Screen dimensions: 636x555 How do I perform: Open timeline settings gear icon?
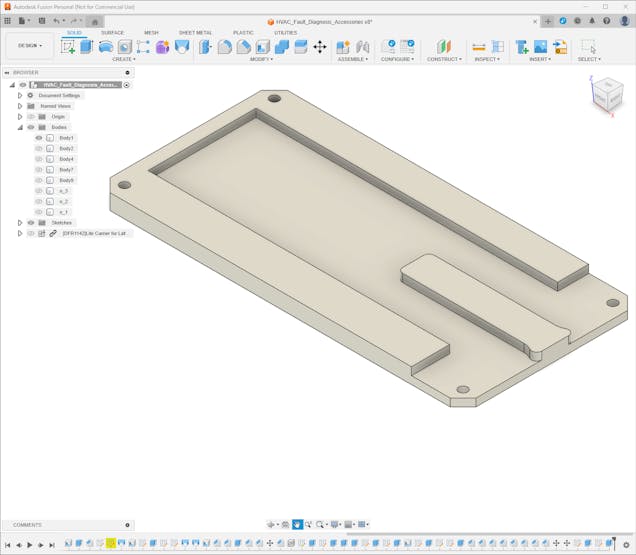tap(627, 545)
